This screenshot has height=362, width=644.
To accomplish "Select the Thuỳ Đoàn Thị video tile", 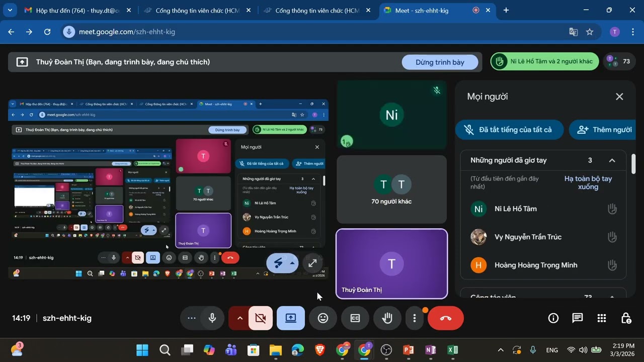I will tap(391, 264).
